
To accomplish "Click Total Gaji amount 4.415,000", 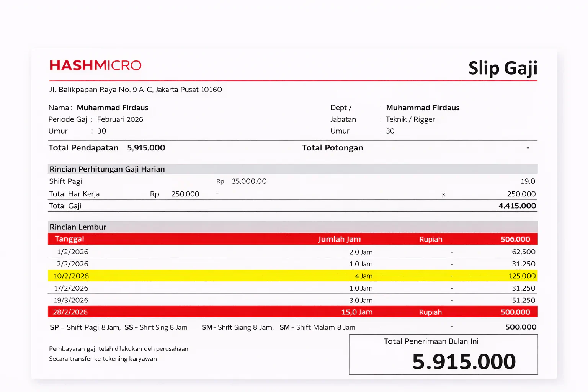I will pyautogui.click(x=517, y=206).
